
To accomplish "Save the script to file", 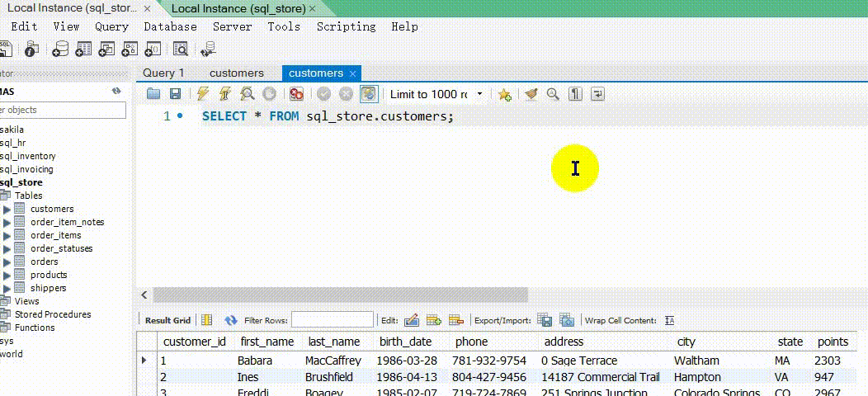I will pos(175,94).
